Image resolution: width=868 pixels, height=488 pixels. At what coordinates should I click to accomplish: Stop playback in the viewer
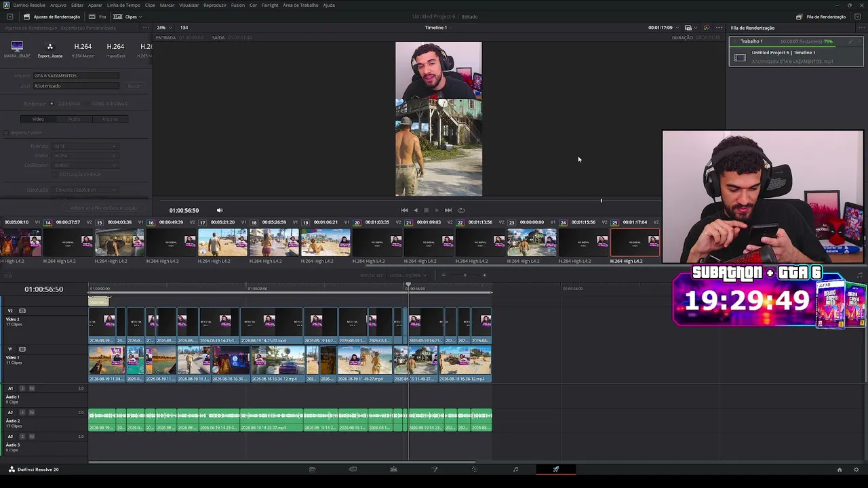tap(426, 210)
